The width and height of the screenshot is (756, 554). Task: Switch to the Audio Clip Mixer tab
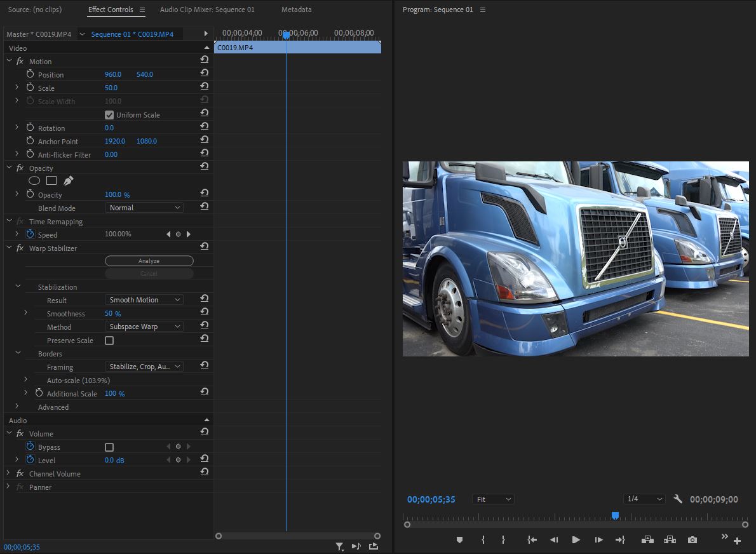click(x=207, y=10)
